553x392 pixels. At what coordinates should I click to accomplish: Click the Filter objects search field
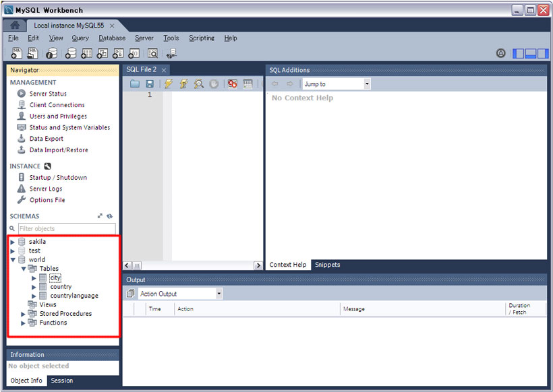pyautogui.click(x=67, y=228)
